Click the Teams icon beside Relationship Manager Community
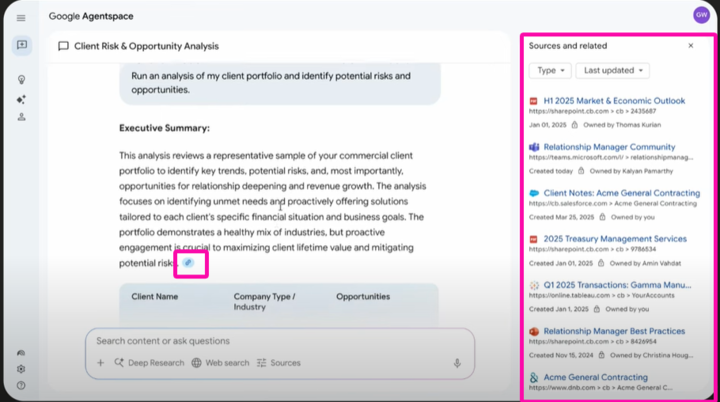Screen dimensions: 720x402 (534, 147)
